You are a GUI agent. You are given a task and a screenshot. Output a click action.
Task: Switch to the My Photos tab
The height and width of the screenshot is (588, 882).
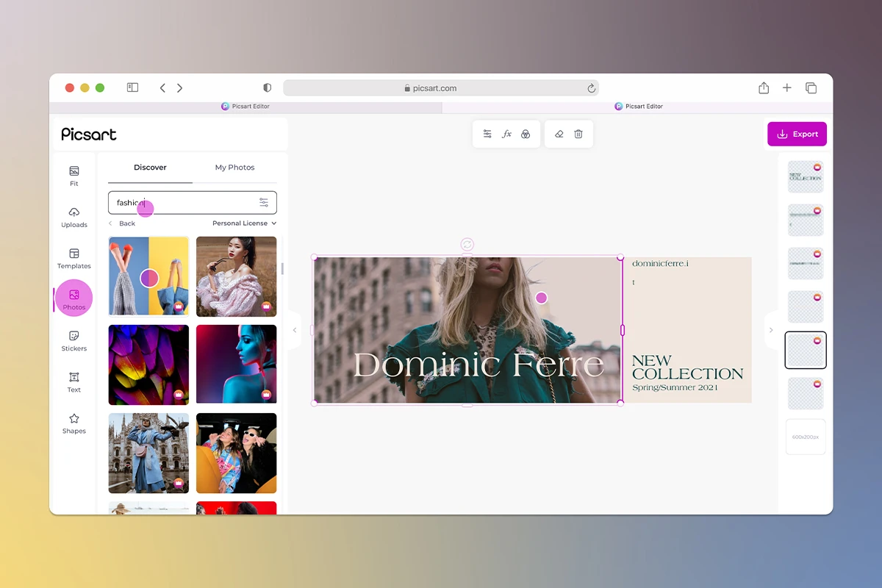(x=234, y=167)
